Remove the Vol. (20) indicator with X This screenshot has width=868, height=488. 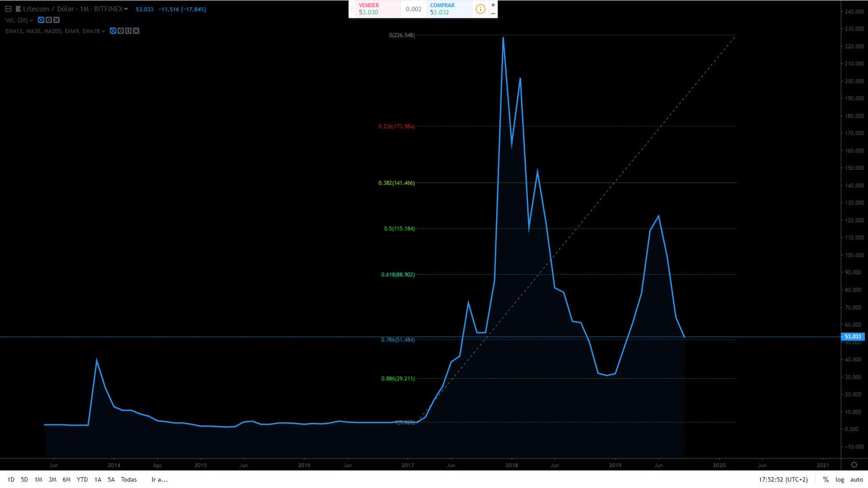pos(56,20)
